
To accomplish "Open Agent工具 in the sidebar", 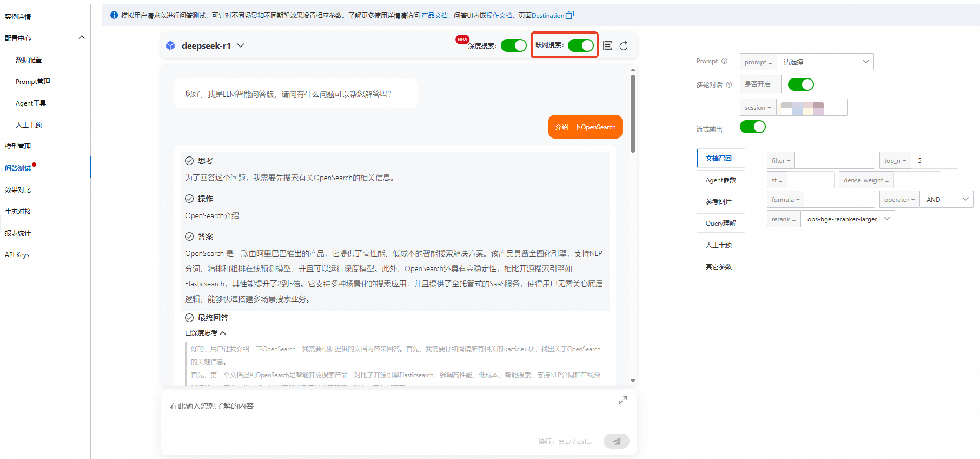I will (31, 103).
